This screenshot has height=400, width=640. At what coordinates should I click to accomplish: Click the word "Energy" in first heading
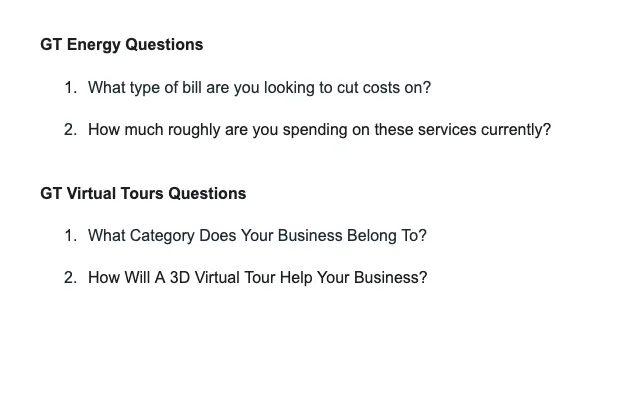(94, 44)
